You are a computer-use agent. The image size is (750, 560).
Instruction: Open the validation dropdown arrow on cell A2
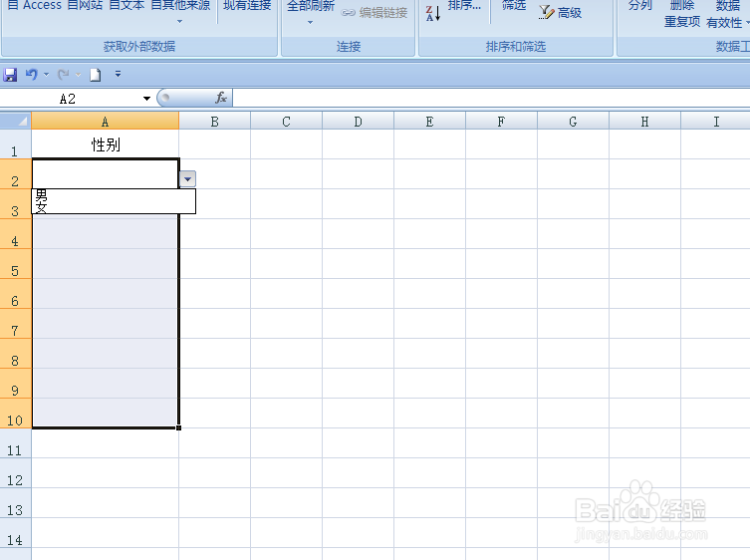coord(187,179)
